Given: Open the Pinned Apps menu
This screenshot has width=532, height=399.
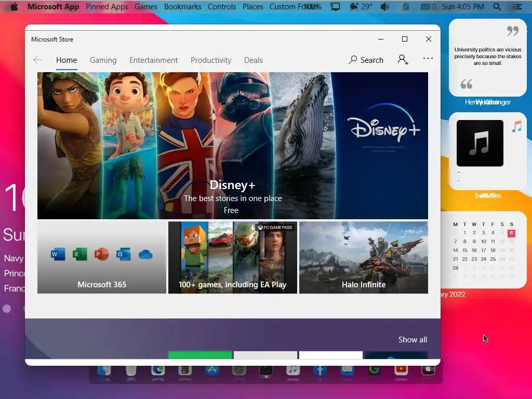Looking at the screenshot, I should pyautogui.click(x=107, y=7).
